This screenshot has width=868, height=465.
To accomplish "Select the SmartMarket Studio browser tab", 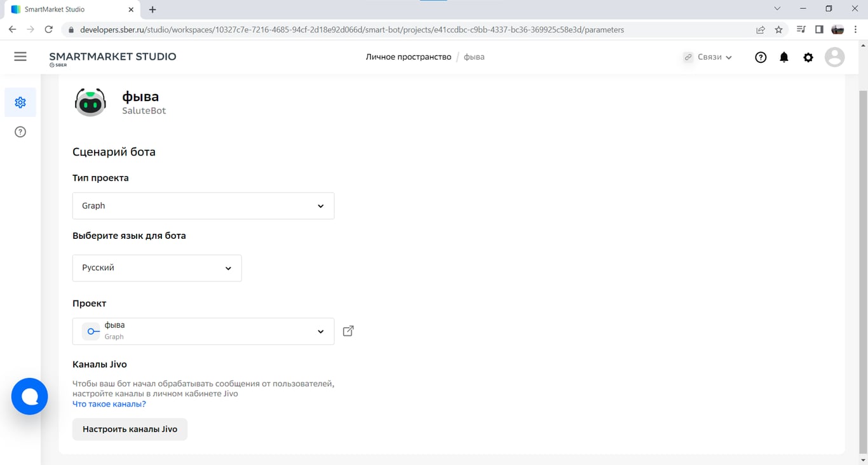I will [73, 10].
